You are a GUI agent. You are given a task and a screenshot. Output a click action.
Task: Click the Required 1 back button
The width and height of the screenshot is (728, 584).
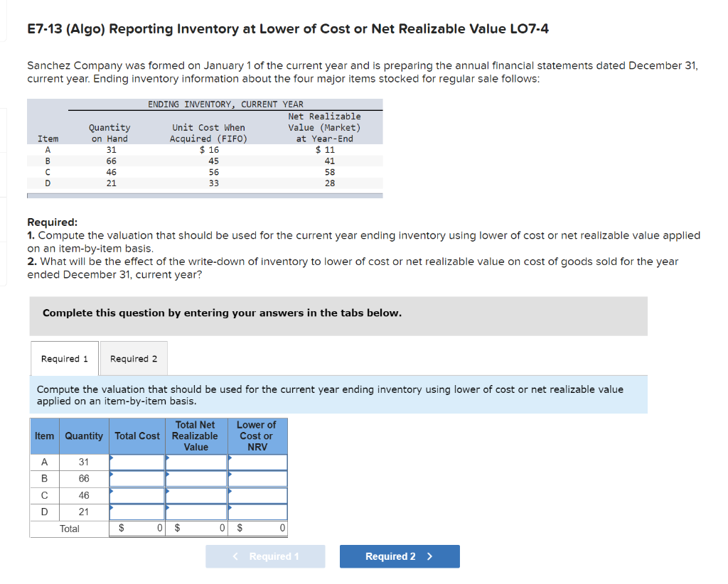coord(265,556)
